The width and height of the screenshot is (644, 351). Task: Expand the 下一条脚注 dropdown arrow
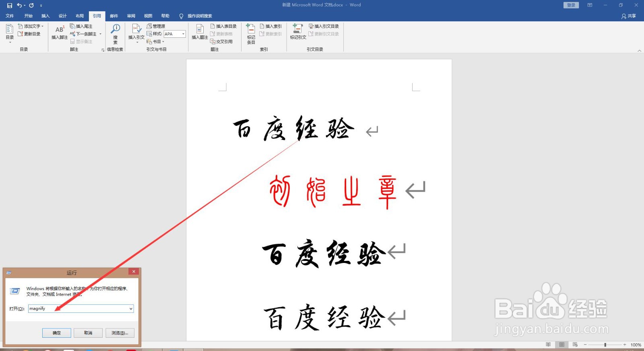point(101,34)
